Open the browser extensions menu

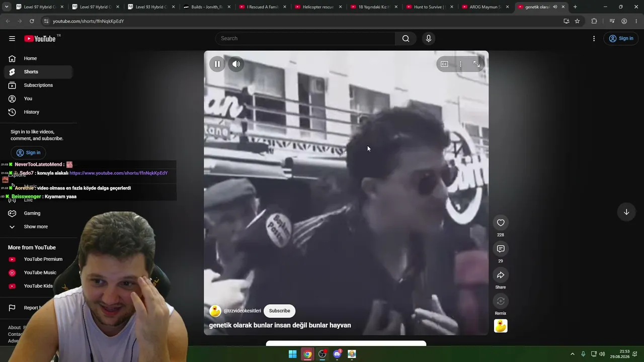(x=594, y=21)
